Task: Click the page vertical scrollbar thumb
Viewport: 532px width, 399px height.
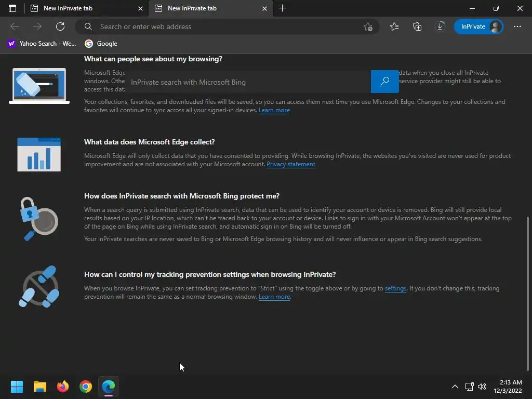Action: pyautogui.click(x=528, y=294)
